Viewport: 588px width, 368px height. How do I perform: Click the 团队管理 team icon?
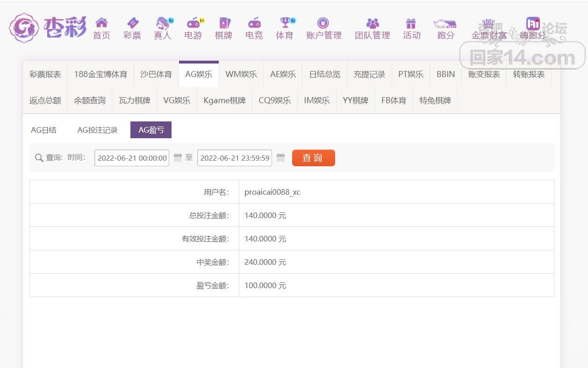(373, 23)
